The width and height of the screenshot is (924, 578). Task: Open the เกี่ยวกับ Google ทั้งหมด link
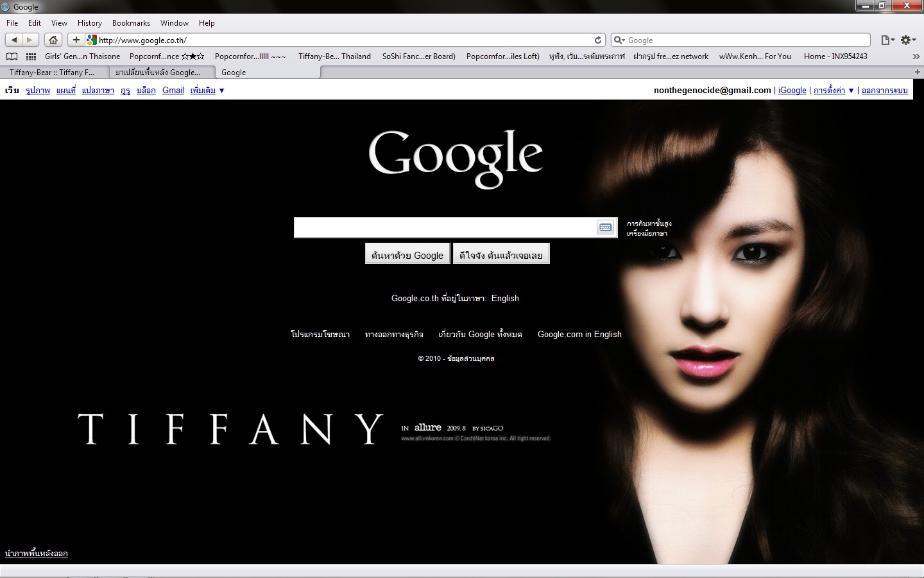tap(480, 335)
